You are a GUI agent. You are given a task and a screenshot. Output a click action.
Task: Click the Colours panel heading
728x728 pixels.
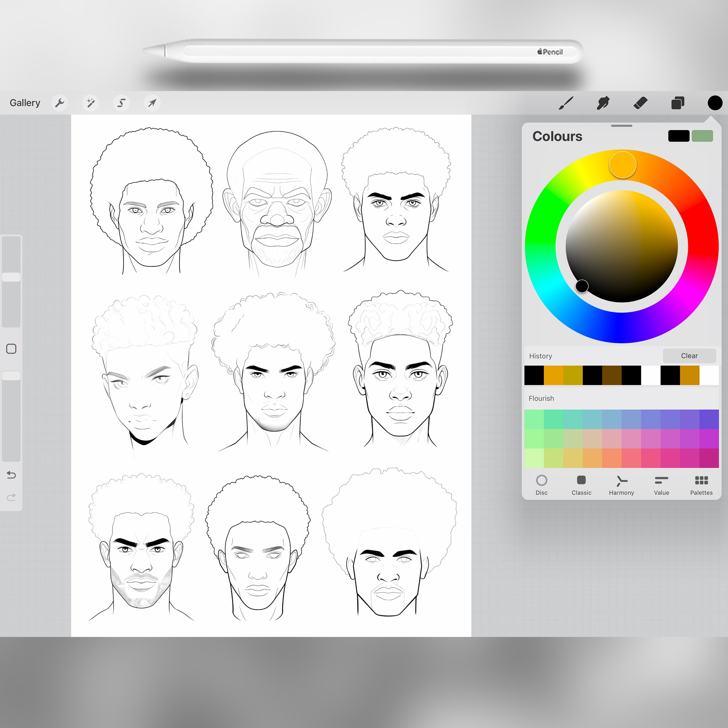(557, 136)
